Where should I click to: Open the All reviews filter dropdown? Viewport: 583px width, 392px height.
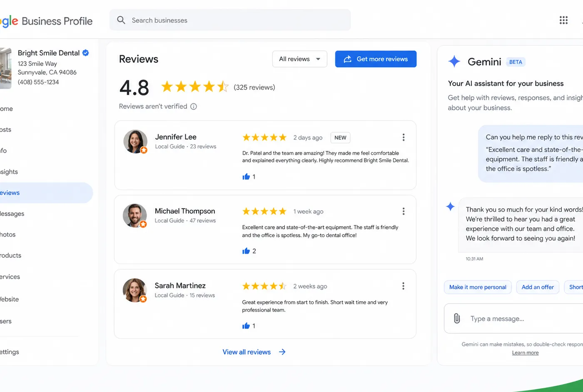(300, 59)
